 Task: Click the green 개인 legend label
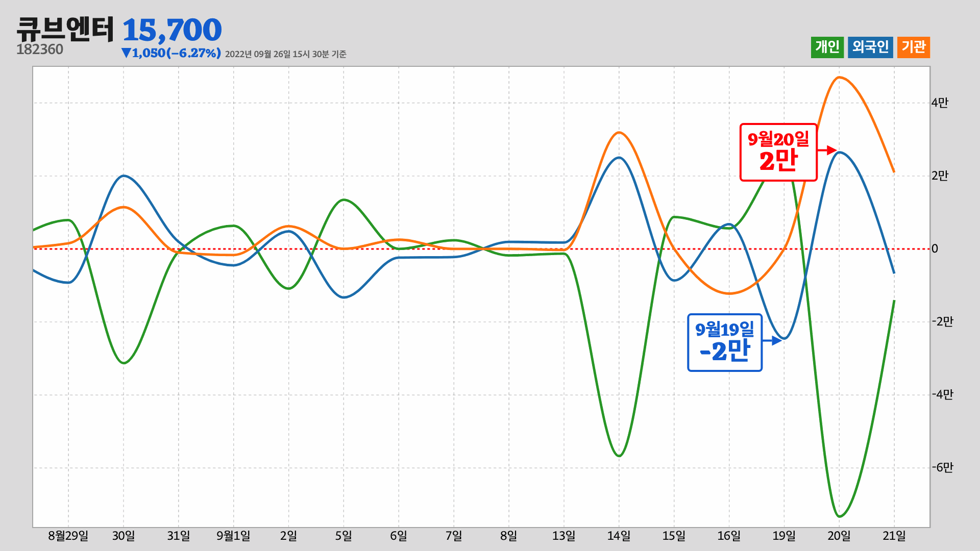(x=827, y=47)
